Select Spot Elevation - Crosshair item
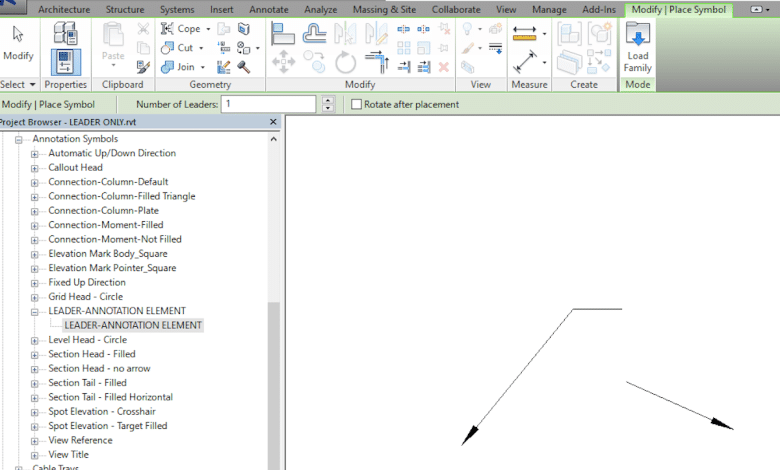The height and width of the screenshot is (470, 780). pos(101,411)
